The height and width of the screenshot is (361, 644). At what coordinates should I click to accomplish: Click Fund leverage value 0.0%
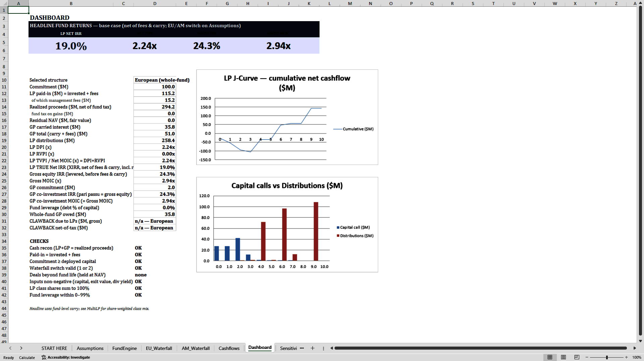[x=155, y=207]
